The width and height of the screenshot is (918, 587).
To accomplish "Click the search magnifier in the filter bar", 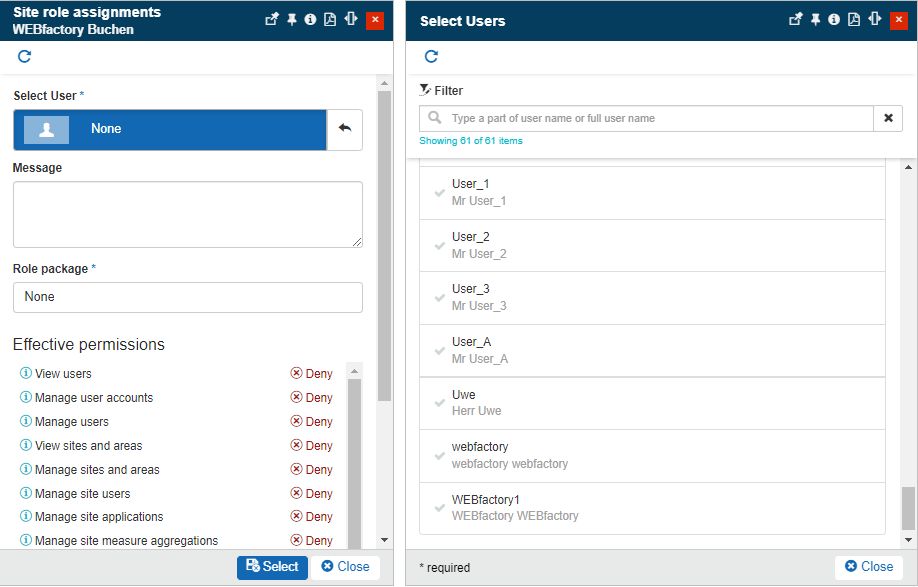I will (433, 118).
